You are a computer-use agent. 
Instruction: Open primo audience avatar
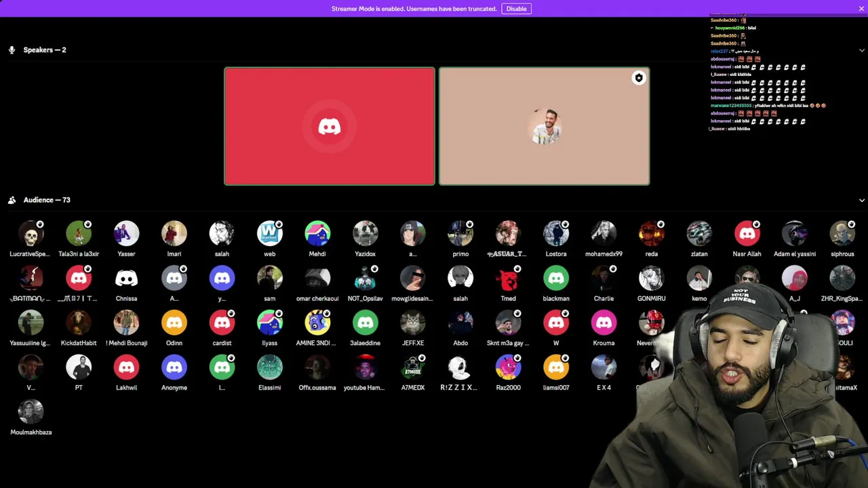[x=460, y=233]
